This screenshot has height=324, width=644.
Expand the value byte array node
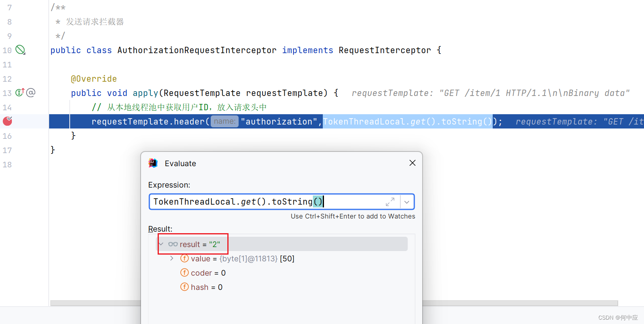click(x=171, y=258)
